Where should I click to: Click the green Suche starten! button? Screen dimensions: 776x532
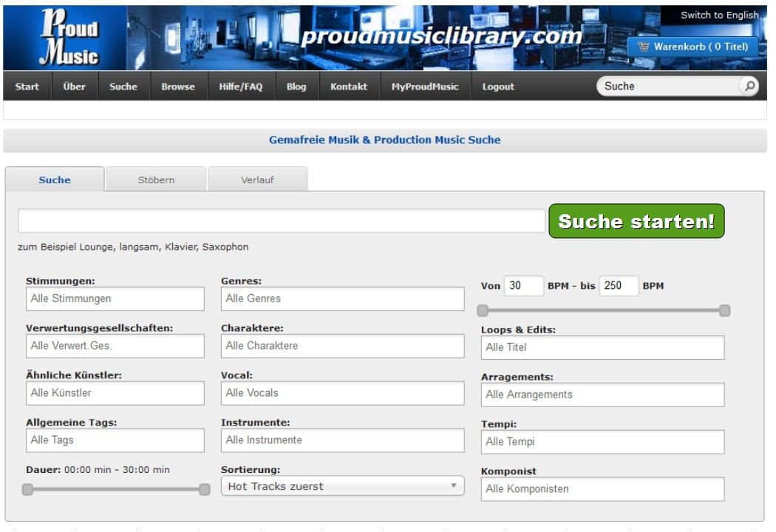[x=636, y=221]
